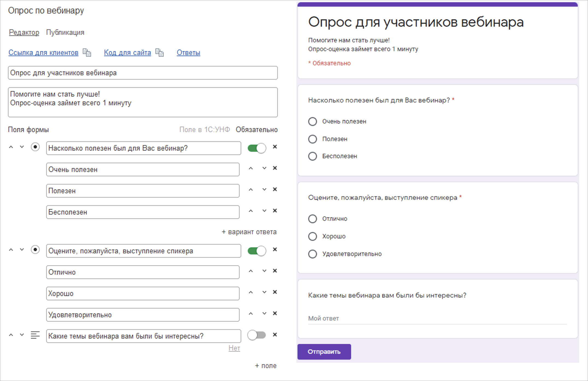Open the Редактор tab
The image size is (588, 381).
pos(24,32)
